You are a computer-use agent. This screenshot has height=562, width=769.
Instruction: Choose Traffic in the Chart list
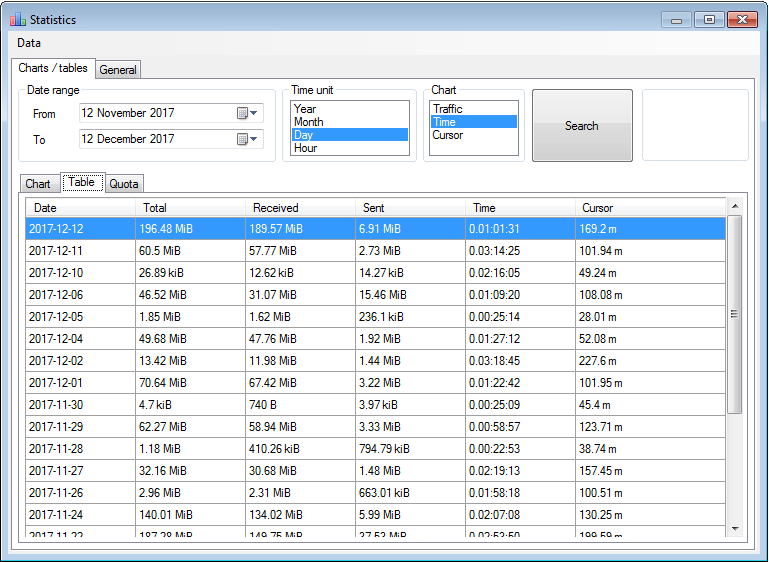click(474, 108)
